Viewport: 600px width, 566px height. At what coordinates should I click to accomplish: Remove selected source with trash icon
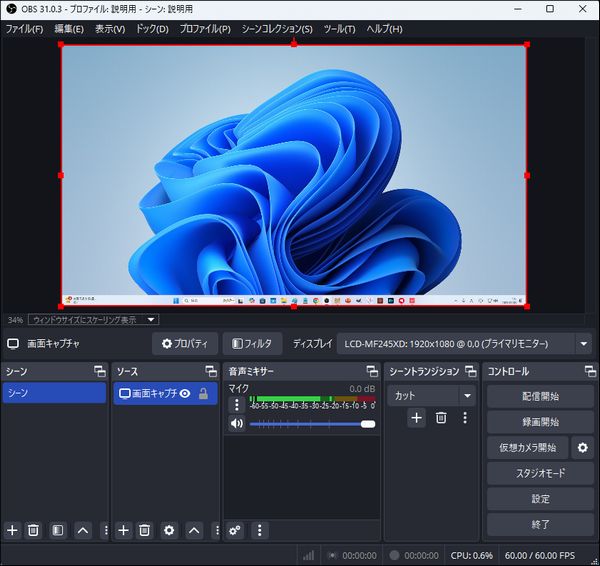(144, 530)
